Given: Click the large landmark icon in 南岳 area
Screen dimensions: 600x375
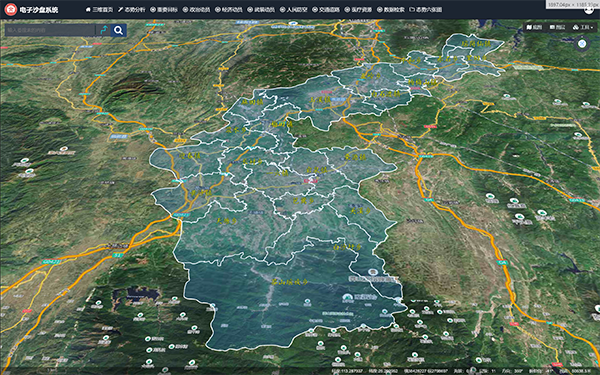Looking at the screenshot, I should coord(347,297).
